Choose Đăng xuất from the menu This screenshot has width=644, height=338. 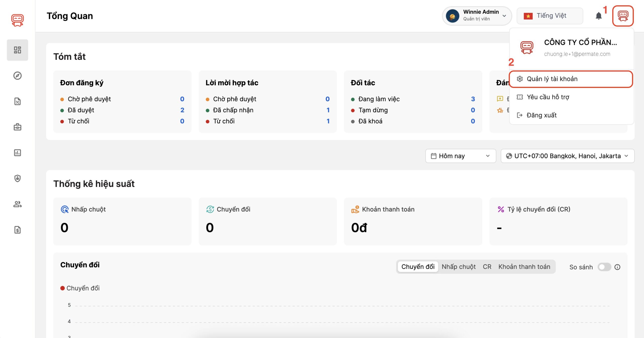click(x=541, y=115)
